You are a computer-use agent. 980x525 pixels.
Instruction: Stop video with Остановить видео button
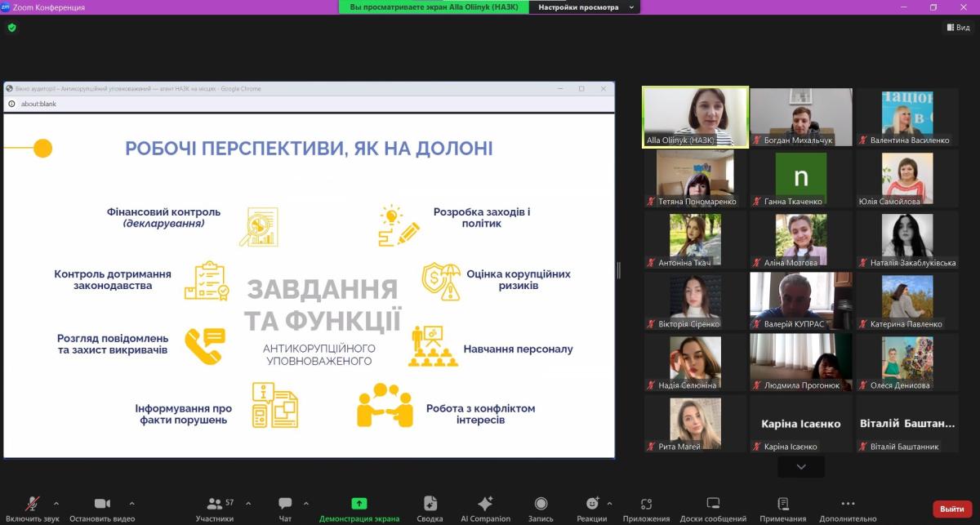(102, 509)
